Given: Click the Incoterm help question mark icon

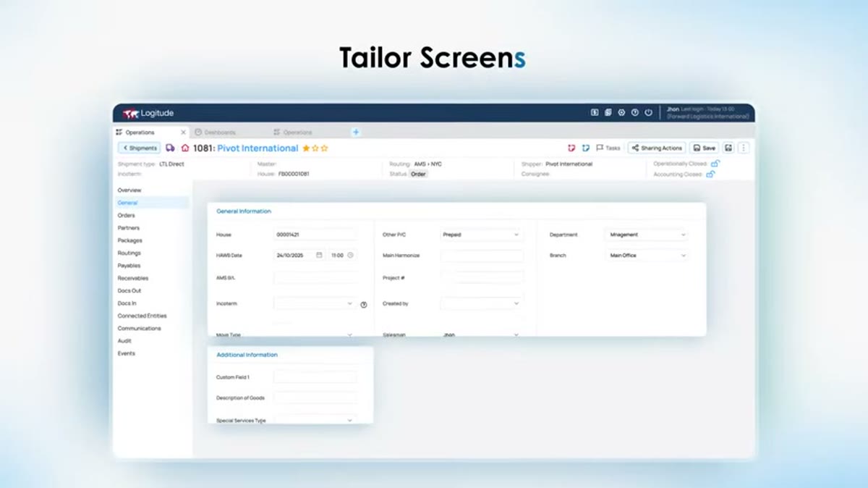Looking at the screenshot, I should pos(364,305).
